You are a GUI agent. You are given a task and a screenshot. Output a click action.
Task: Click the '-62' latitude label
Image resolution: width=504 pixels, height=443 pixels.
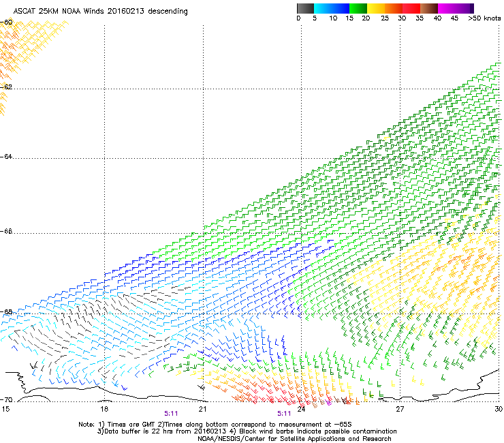[6, 87]
